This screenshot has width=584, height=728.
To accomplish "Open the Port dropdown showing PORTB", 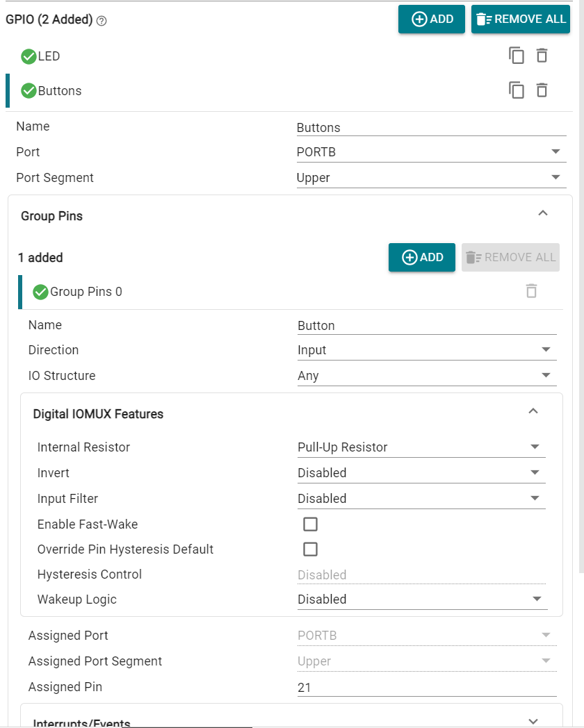I will coord(431,152).
